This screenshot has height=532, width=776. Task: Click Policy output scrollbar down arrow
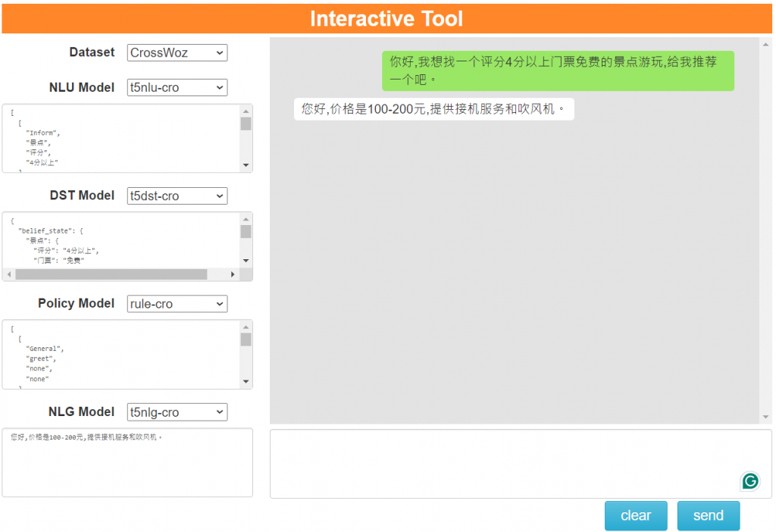[246, 381]
